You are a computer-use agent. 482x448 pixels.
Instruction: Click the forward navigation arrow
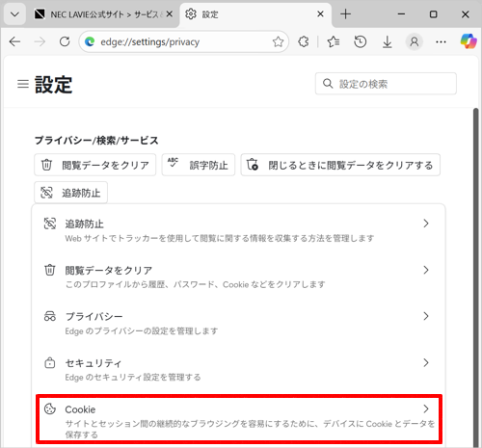[40, 41]
